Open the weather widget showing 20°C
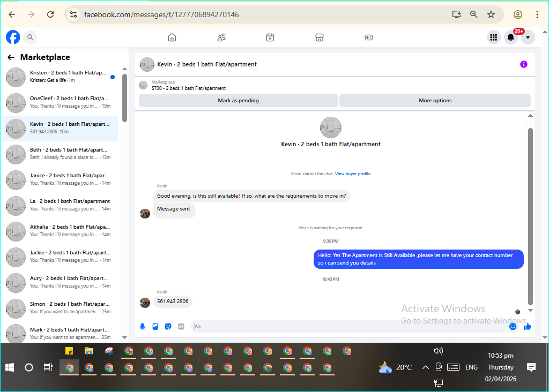Screen dimensions: 549x392 [x=395, y=367]
